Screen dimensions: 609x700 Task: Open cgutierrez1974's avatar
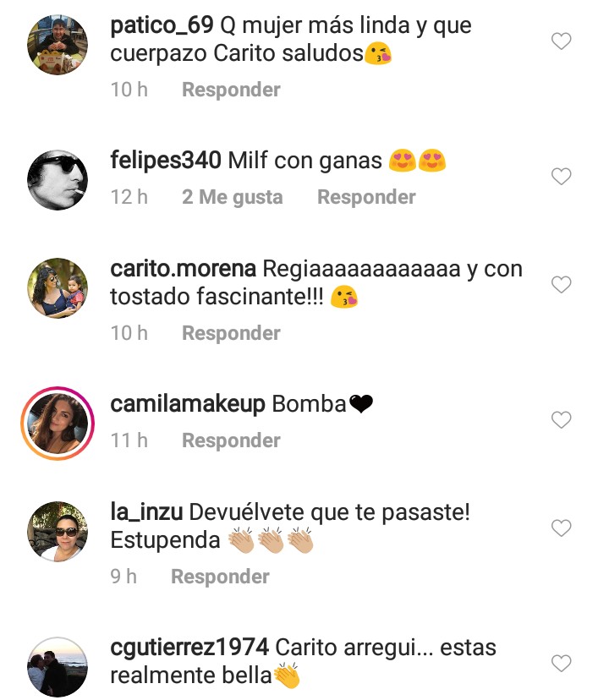coord(58,666)
